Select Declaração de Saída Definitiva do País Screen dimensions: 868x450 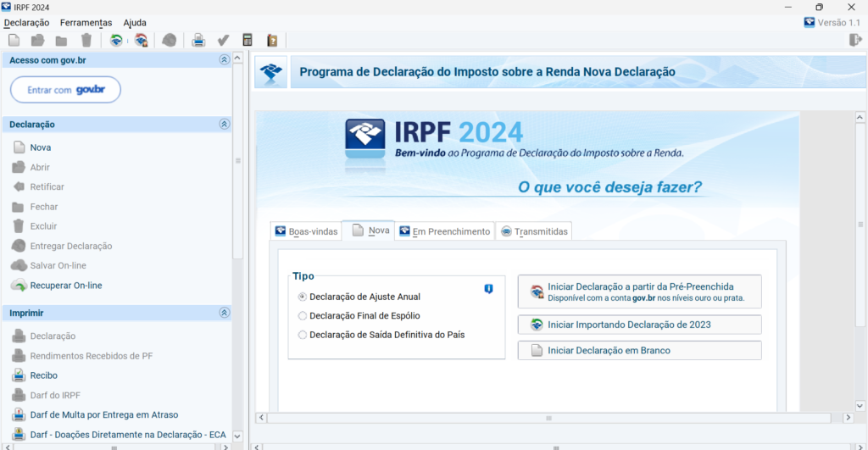303,335
